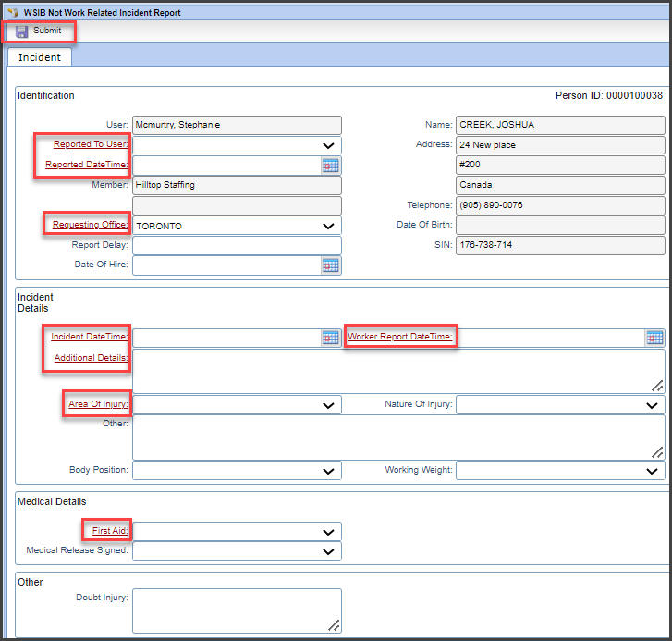
Task: Focus the Incident DateTime input field
Action: pyautogui.click(x=227, y=338)
